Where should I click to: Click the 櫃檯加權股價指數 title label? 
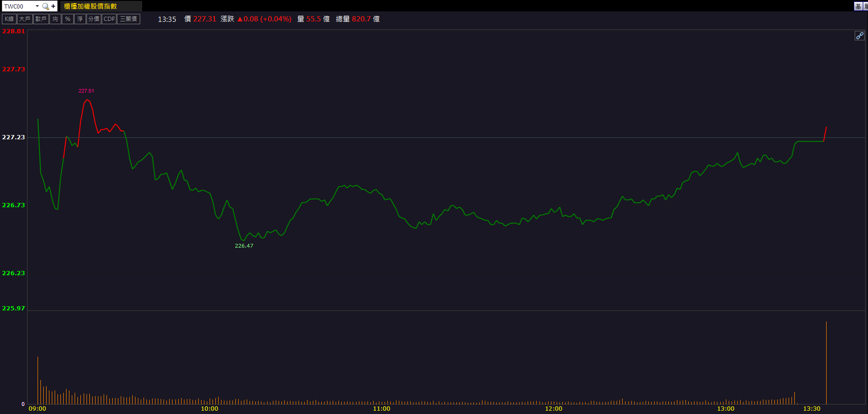[x=90, y=6]
